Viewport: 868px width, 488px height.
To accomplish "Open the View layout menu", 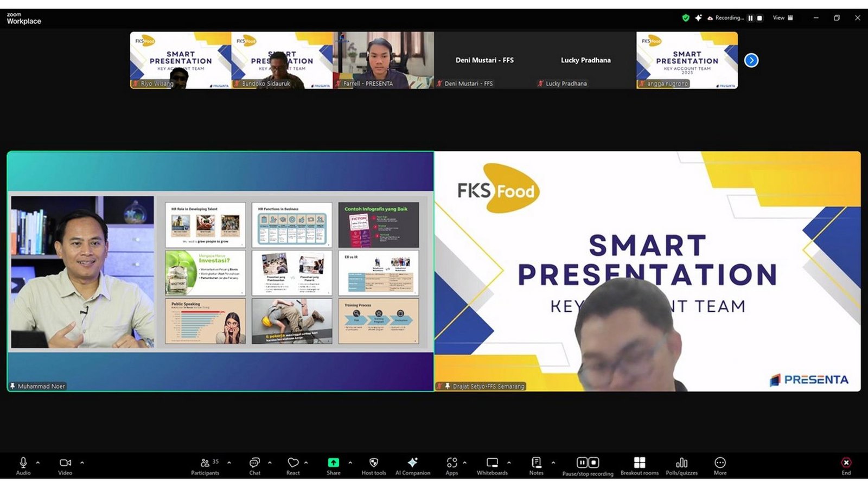I will (x=783, y=18).
